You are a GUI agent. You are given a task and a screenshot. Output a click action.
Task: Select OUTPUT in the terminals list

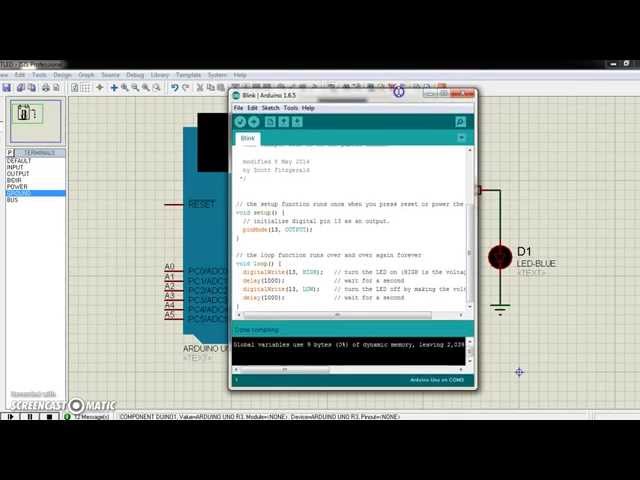click(35, 173)
